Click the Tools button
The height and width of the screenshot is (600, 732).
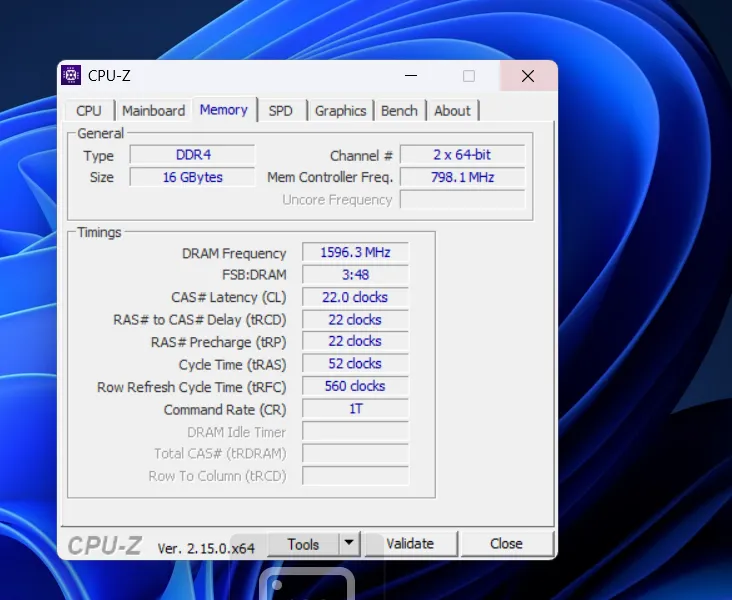(303, 544)
